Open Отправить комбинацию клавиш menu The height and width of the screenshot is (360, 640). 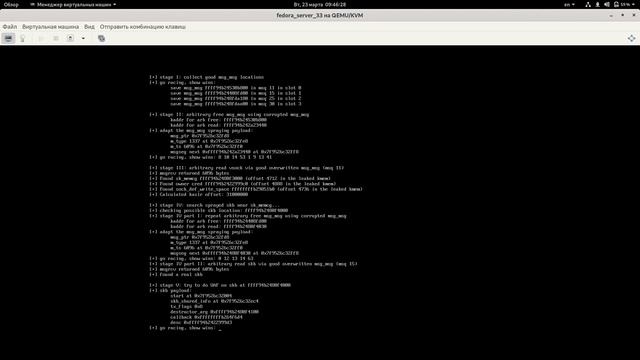pos(143,27)
